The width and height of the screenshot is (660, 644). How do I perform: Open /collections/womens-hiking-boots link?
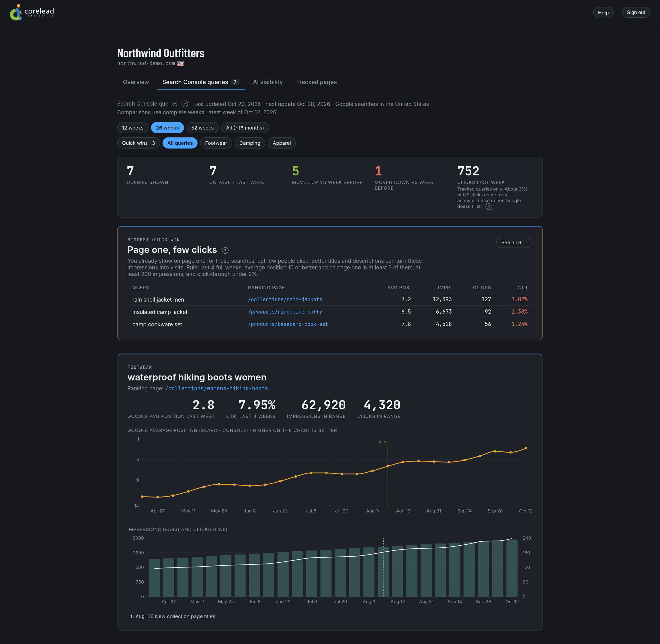216,389
